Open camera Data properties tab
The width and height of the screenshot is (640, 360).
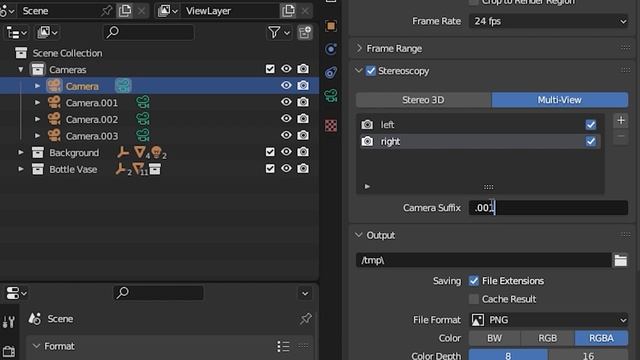(331, 96)
